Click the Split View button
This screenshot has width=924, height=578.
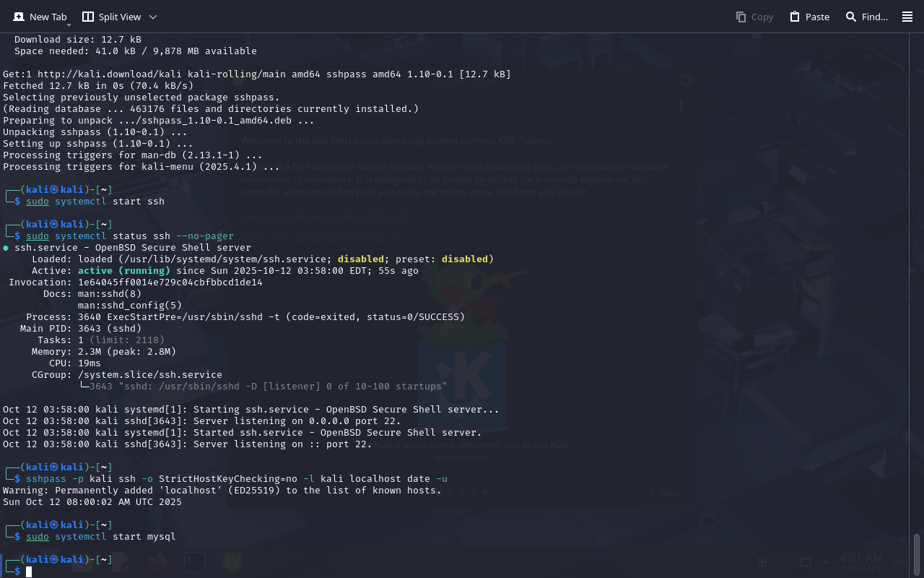pos(111,17)
